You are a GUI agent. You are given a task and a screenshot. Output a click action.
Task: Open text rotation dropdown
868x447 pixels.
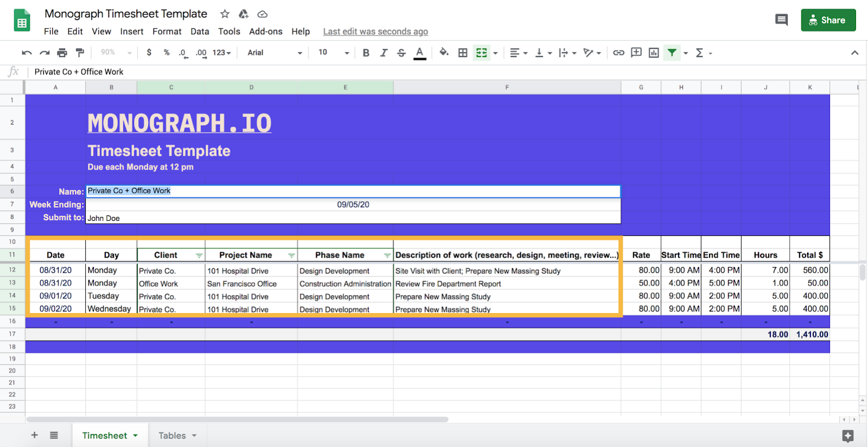click(x=592, y=53)
